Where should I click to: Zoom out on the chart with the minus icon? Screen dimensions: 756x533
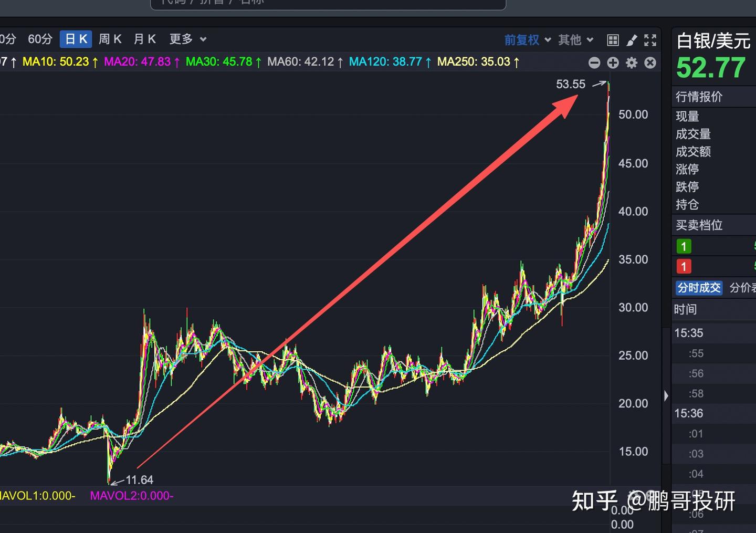(594, 62)
